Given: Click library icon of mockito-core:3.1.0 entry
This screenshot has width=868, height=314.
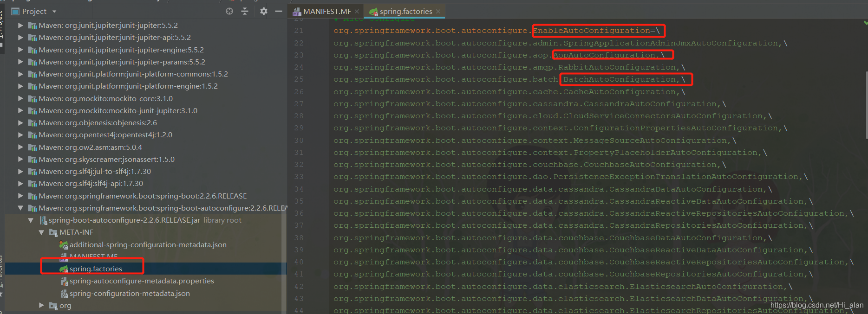Looking at the screenshot, I should [32, 98].
